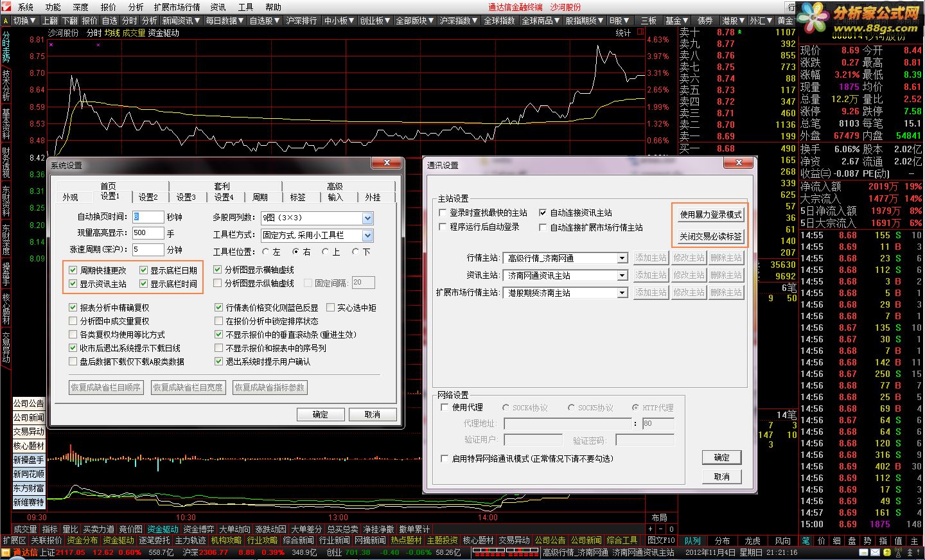The image size is (925, 560).
Task: Click 主力轨迹 in bottom tab row
Action: (191, 541)
